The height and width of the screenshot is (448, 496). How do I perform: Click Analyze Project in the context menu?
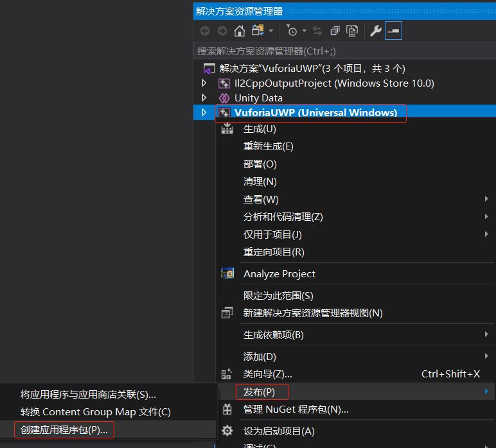click(x=355, y=273)
